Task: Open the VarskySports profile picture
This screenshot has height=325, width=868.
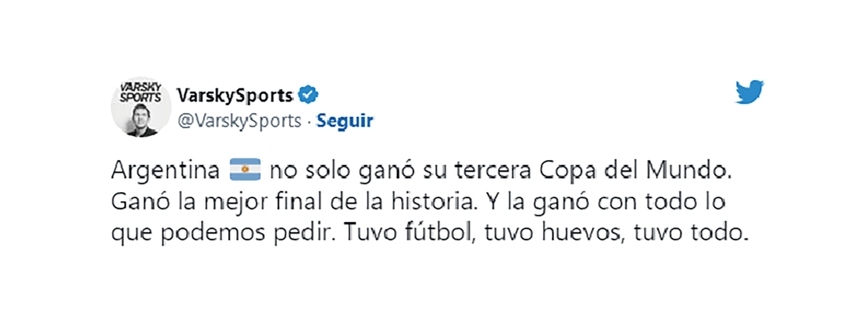Action: [141, 107]
